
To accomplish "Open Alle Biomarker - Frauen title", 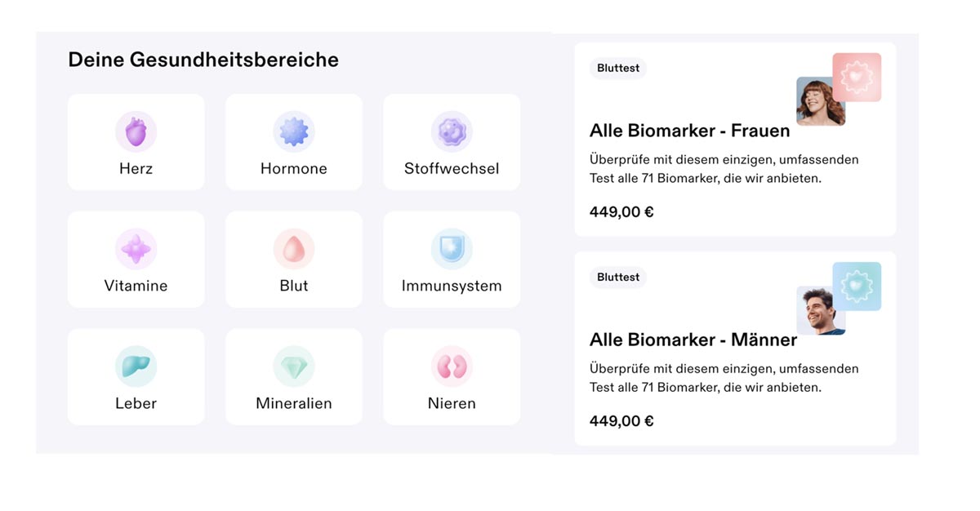I will click(x=689, y=131).
